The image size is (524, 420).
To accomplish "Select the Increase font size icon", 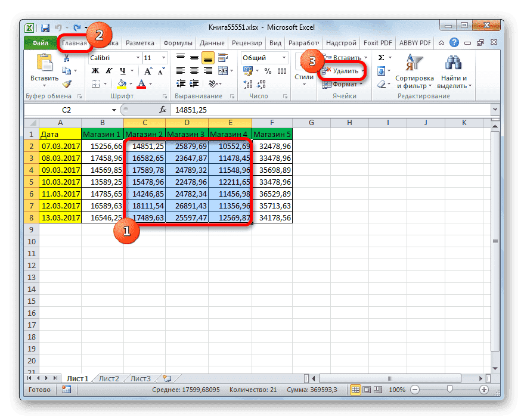I will [147, 70].
